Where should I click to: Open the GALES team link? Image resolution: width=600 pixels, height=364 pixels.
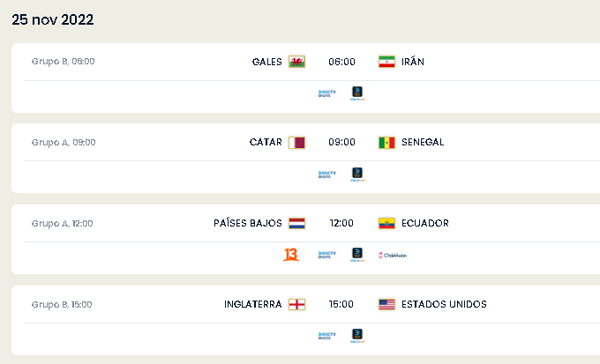266,62
